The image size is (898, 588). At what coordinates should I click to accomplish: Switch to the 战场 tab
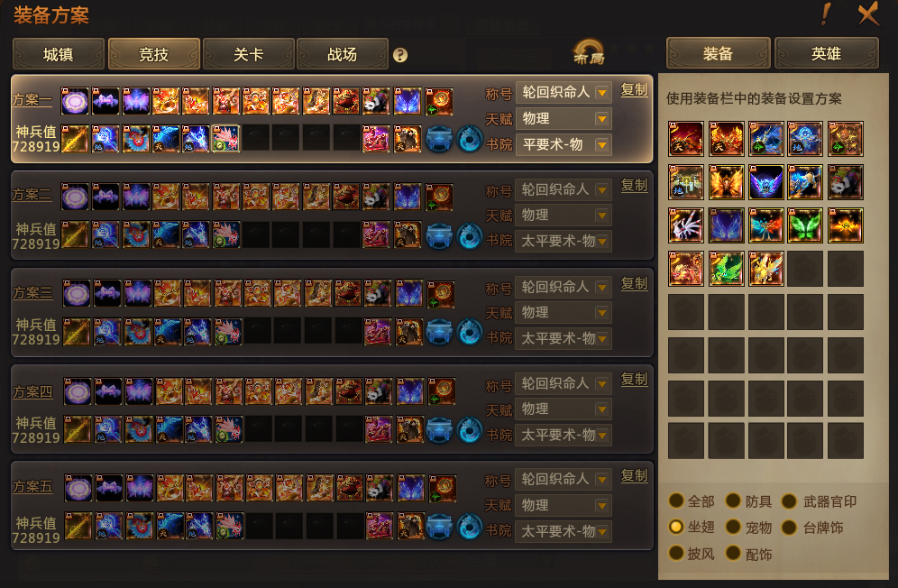343,54
